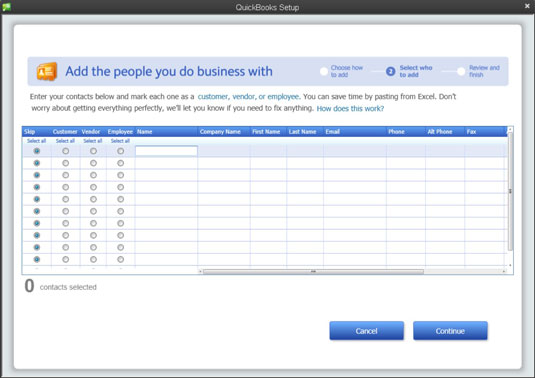Screen dimensions: 535x378
Task: Click the Company Name column header
Action: 223,132
